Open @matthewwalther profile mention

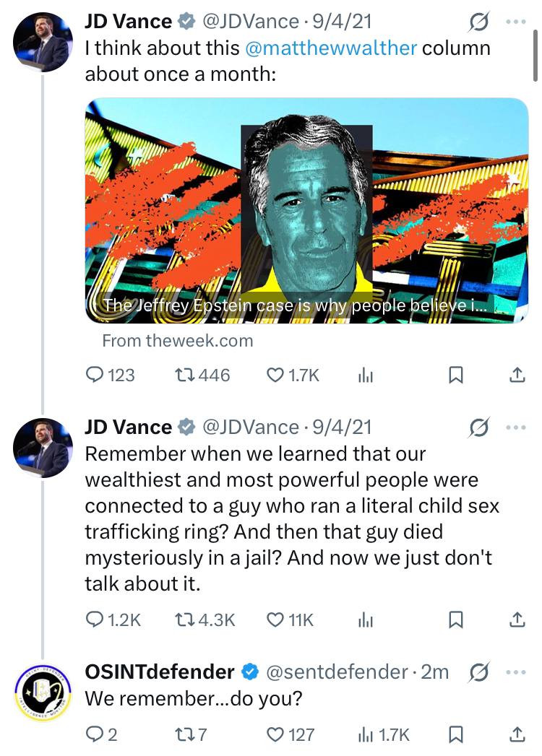[330, 48]
